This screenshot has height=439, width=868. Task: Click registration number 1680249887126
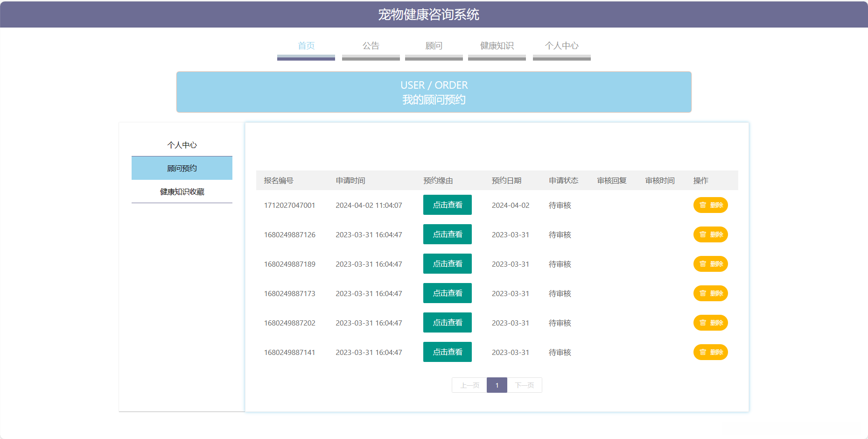pos(290,235)
